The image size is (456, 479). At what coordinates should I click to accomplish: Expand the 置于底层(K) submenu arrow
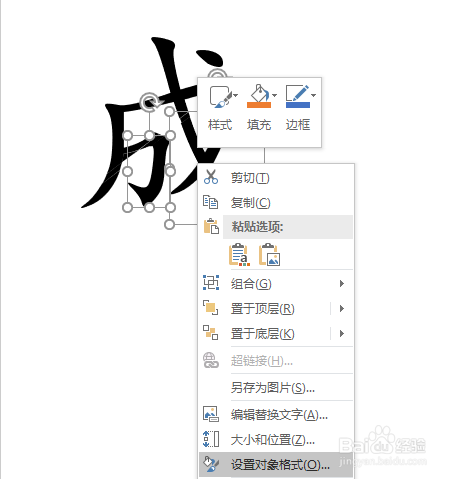pos(342,334)
